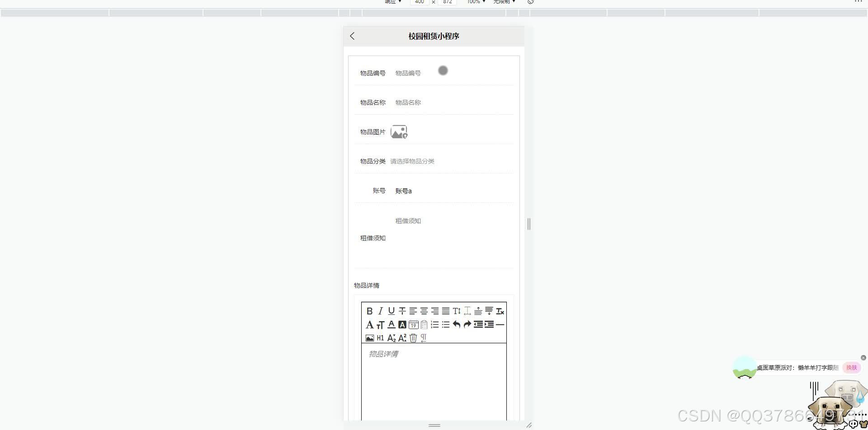The height and width of the screenshot is (430, 868).
Task: Click the redo arrow in the editor toolbar
Action: [x=467, y=324]
